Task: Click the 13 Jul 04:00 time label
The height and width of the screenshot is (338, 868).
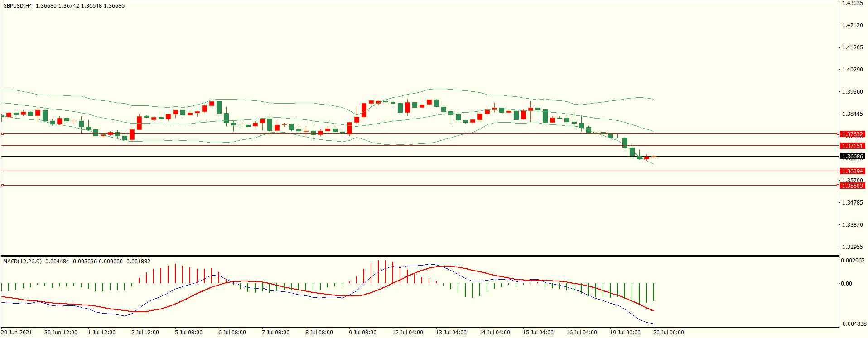Action: pyautogui.click(x=451, y=333)
